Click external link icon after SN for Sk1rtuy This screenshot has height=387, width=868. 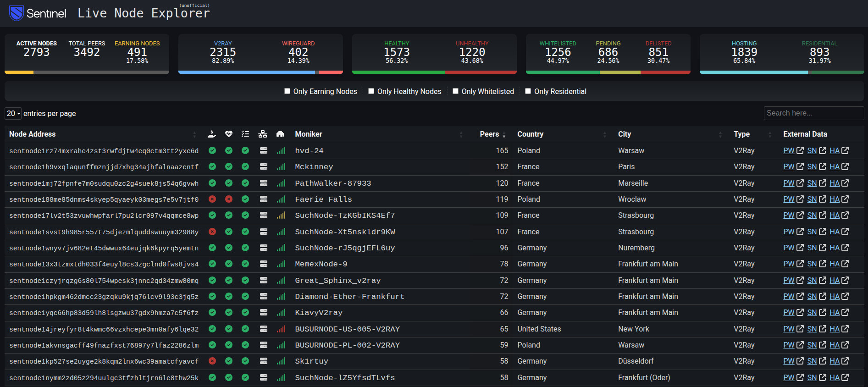[x=823, y=361]
